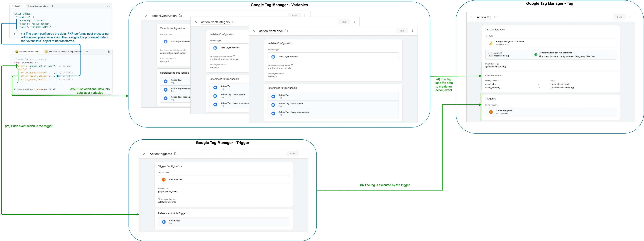Open Action triggered firing trigger in Action Tag
644x241 pixels.
551,112
